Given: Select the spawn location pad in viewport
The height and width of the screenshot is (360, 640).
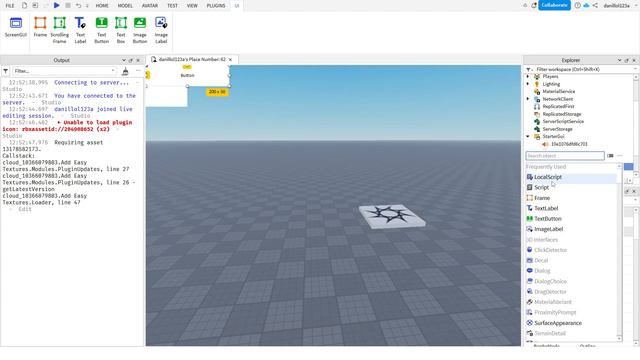Looking at the screenshot, I should tap(392, 216).
